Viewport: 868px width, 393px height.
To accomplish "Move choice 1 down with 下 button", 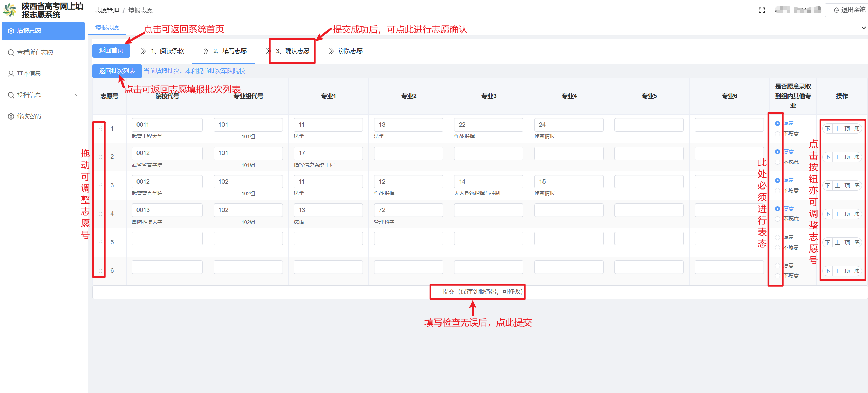I will point(827,129).
